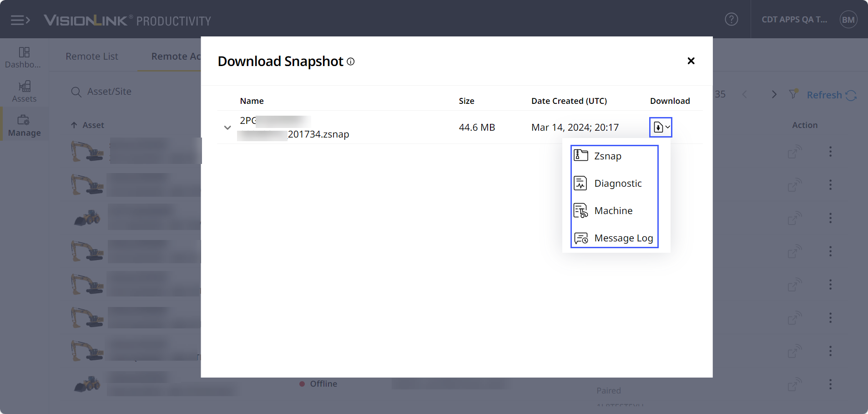This screenshot has width=868, height=414.
Task: Open the BM user profile avatar
Action: click(x=848, y=20)
